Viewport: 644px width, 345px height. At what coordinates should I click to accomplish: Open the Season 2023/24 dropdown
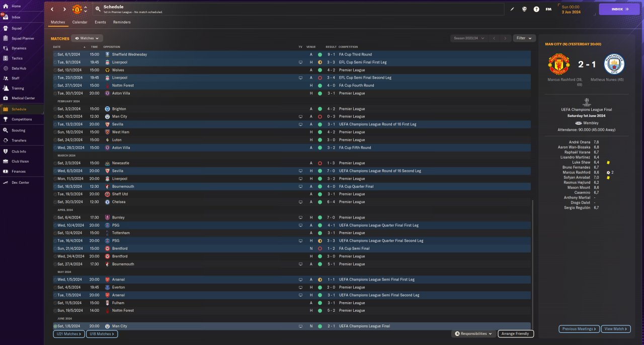(x=469, y=38)
